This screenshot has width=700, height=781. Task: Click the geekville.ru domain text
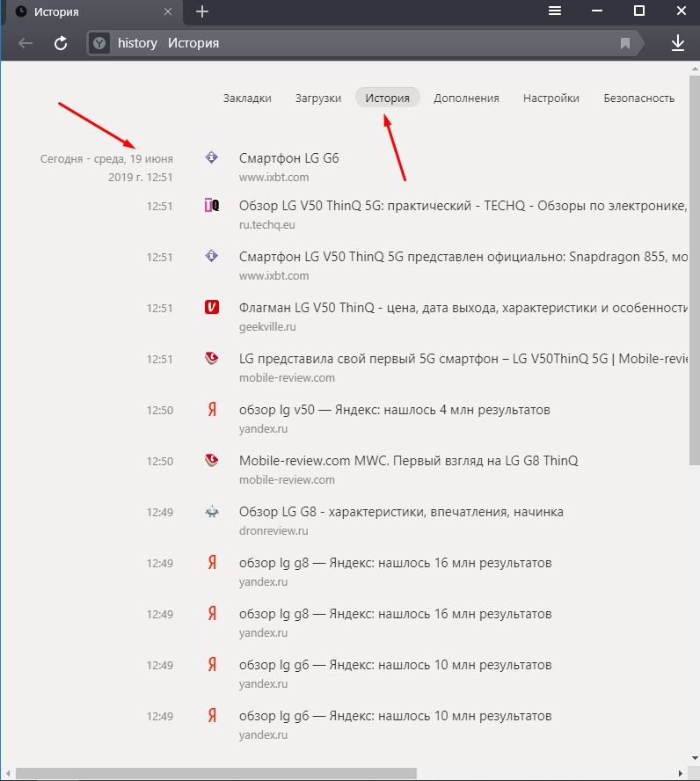click(267, 327)
